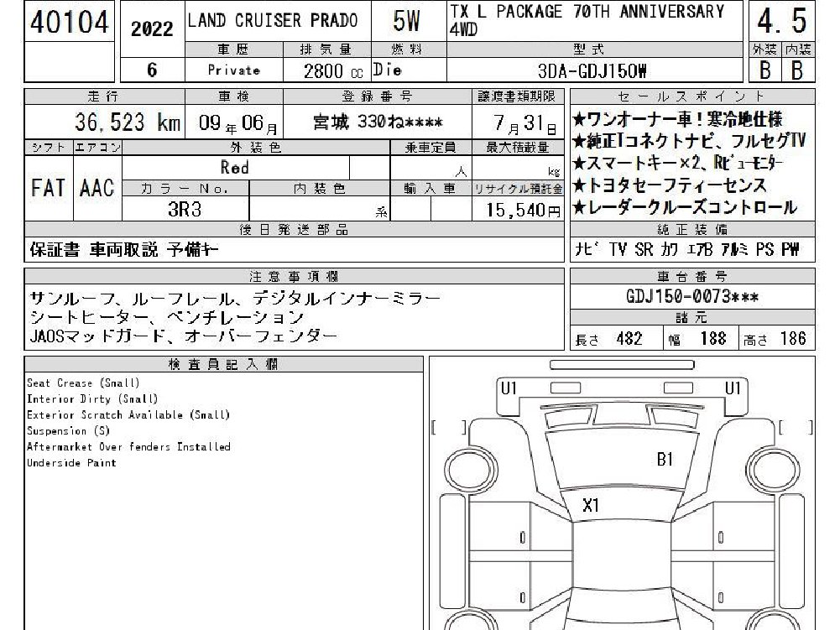Click the length value 482
Screen dimensions: 840x630
click(x=629, y=339)
